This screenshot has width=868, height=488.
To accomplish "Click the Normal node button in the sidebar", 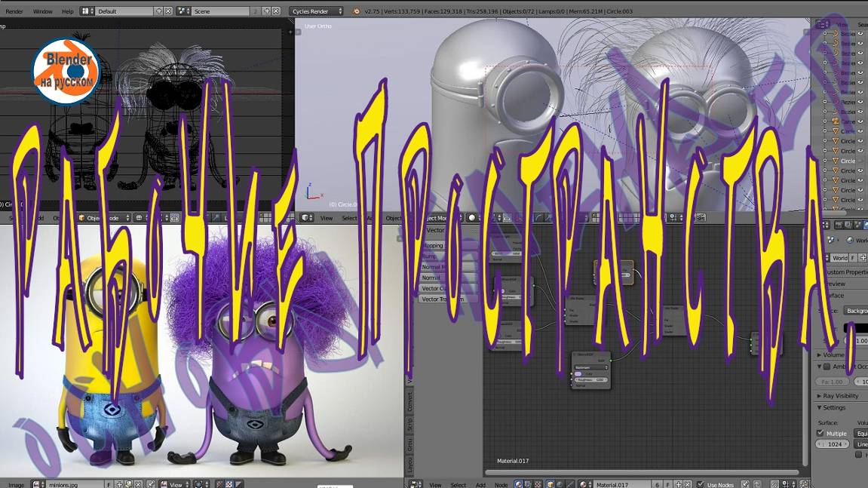I will pyautogui.click(x=431, y=278).
